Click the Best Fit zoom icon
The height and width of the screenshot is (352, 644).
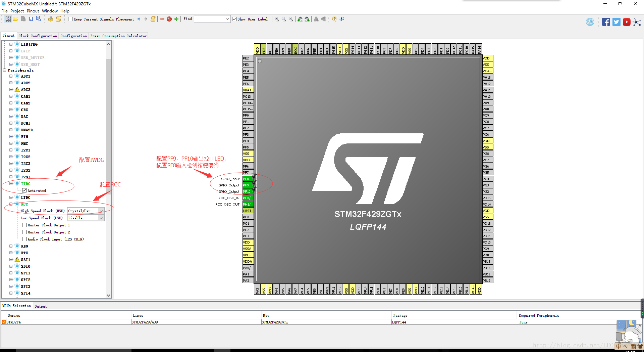(284, 19)
